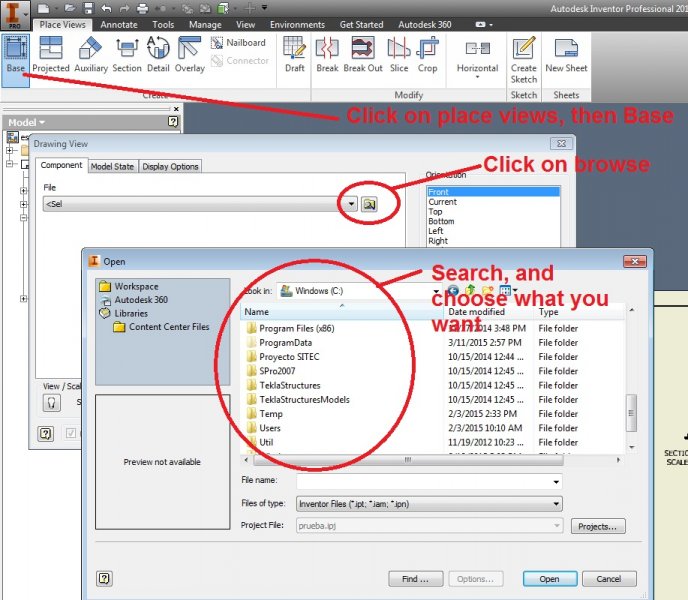Viewport: 688px width, 600px height.
Task: Choose the Section view tool
Action: 127,55
